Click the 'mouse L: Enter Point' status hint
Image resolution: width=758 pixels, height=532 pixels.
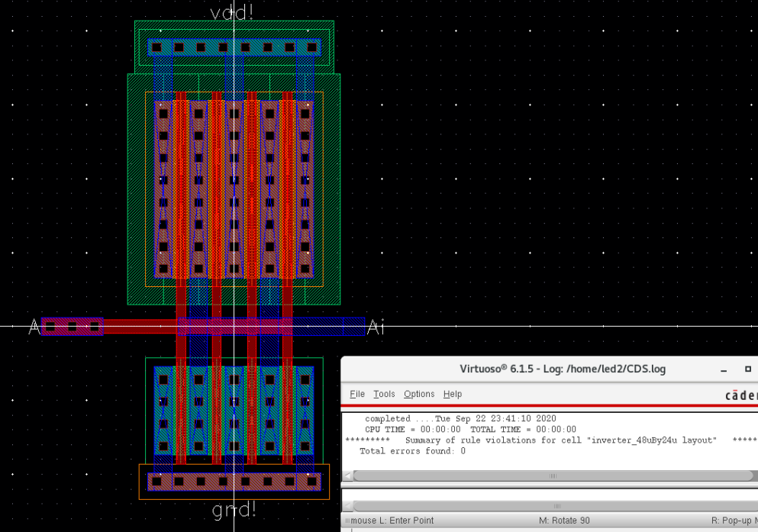(x=393, y=521)
